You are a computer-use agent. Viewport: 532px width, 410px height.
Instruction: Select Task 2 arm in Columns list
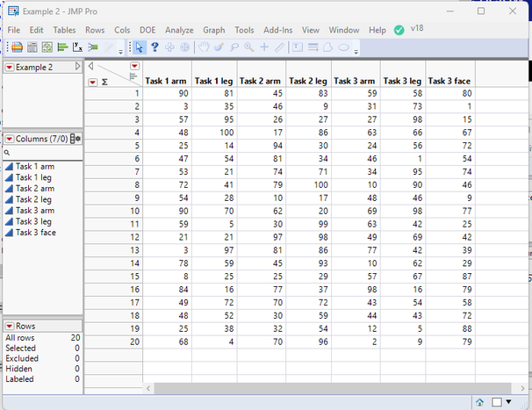(35, 189)
